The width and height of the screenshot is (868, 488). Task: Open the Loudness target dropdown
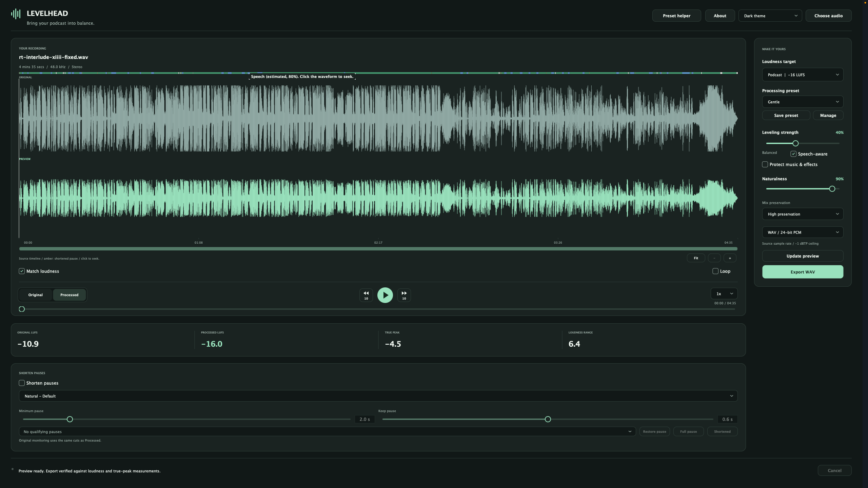click(x=803, y=75)
